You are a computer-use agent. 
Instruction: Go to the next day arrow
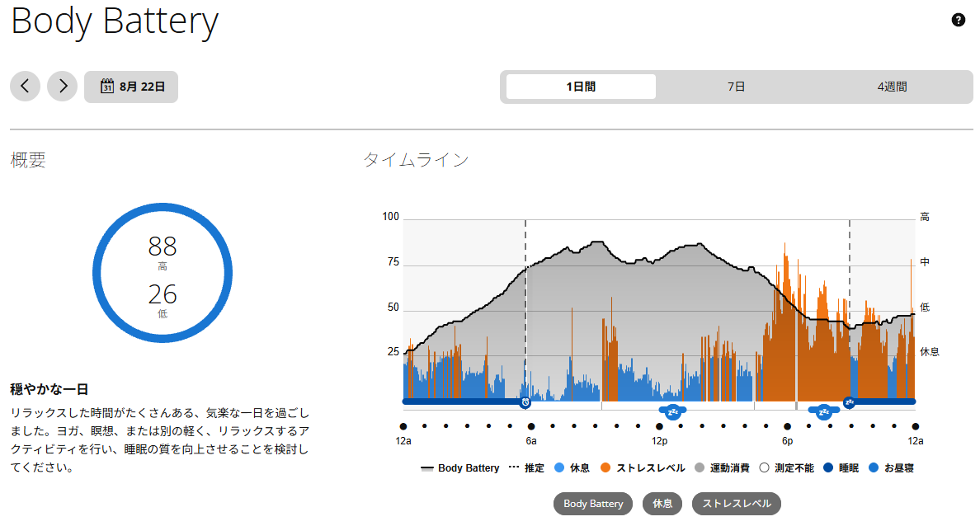click(63, 87)
